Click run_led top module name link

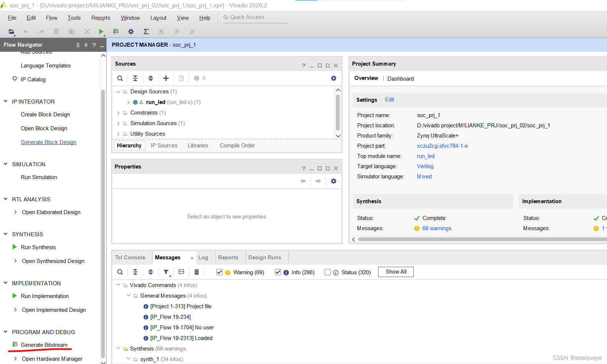pyautogui.click(x=426, y=156)
